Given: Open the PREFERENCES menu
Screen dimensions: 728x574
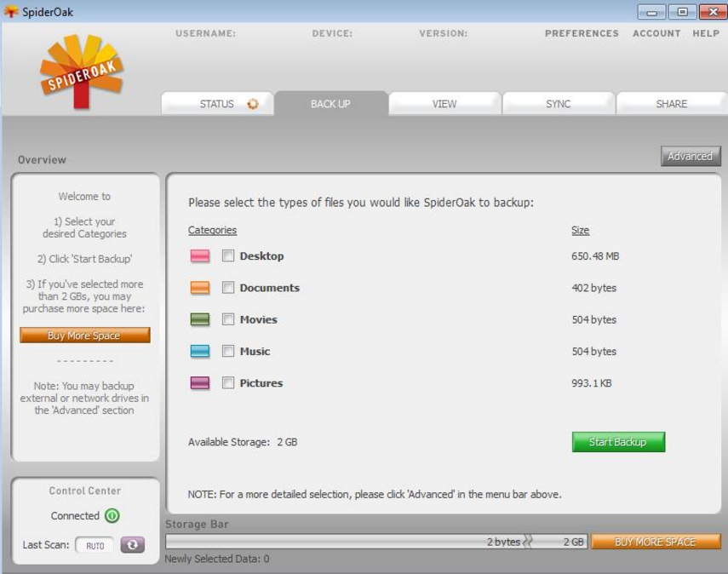Looking at the screenshot, I should [x=582, y=33].
